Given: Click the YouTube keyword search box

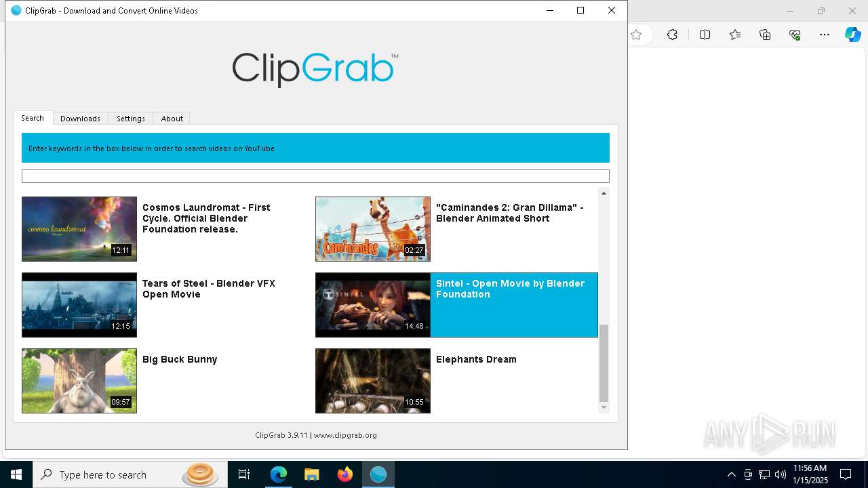Looking at the screenshot, I should tap(315, 176).
